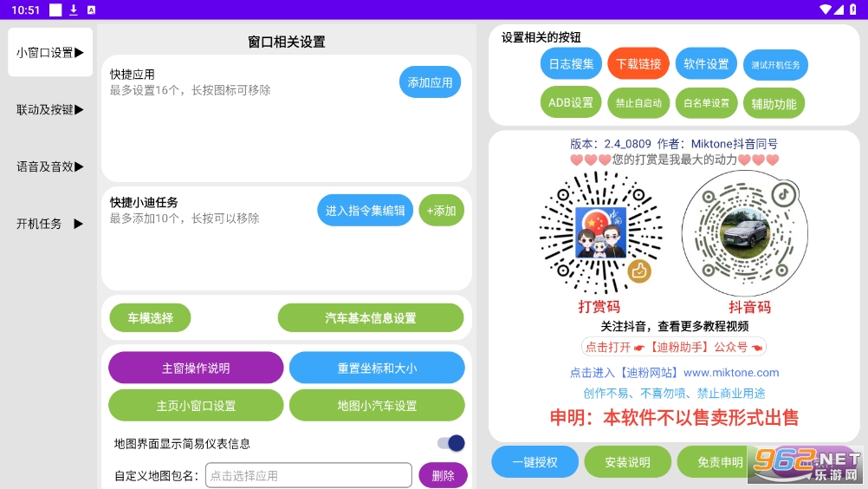Open 地图小汽车设置
This screenshot has height=489, width=868.
point(377,406)
